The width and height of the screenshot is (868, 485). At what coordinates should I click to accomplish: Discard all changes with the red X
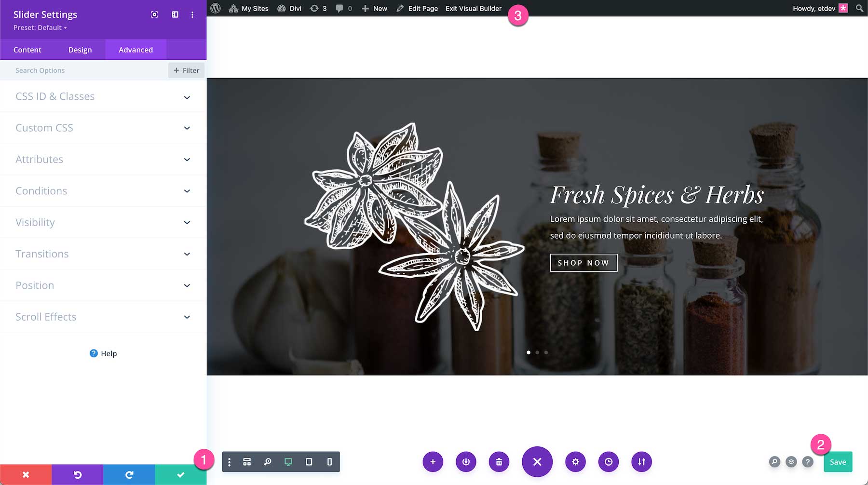pyautogui.click(x=26, y=475)
